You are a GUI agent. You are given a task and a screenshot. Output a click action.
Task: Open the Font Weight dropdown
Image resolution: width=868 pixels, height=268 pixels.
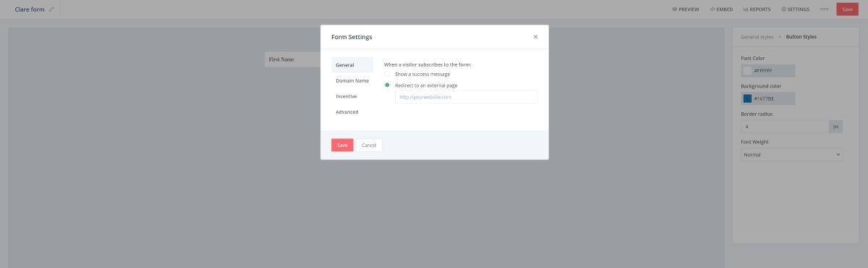[x=792, y=154]
